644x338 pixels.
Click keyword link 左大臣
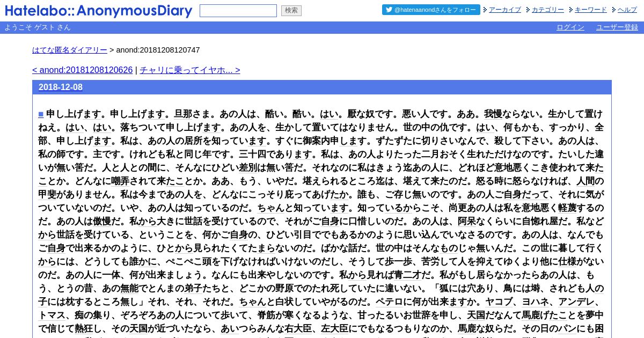334,328
